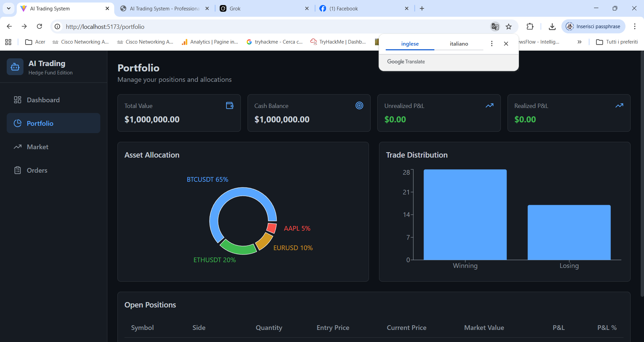Click the AI Trading logo icon
644x342 pixels.
[x=15, y=67]
